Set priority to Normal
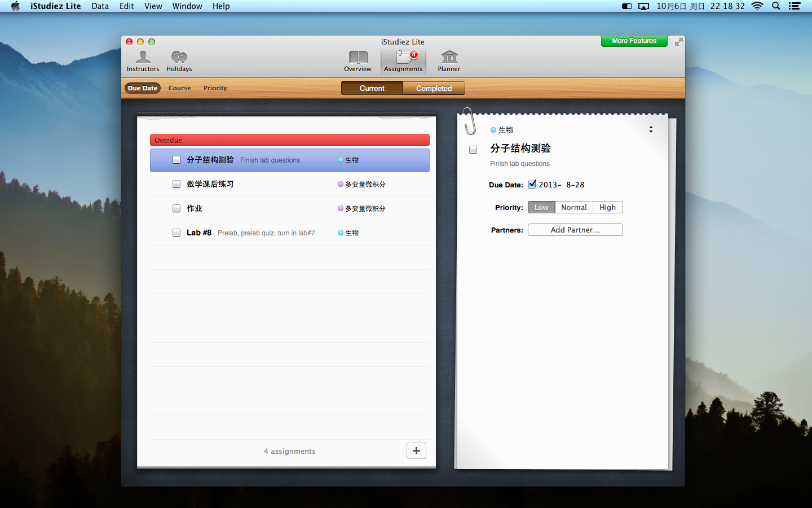 click(574, 207)
